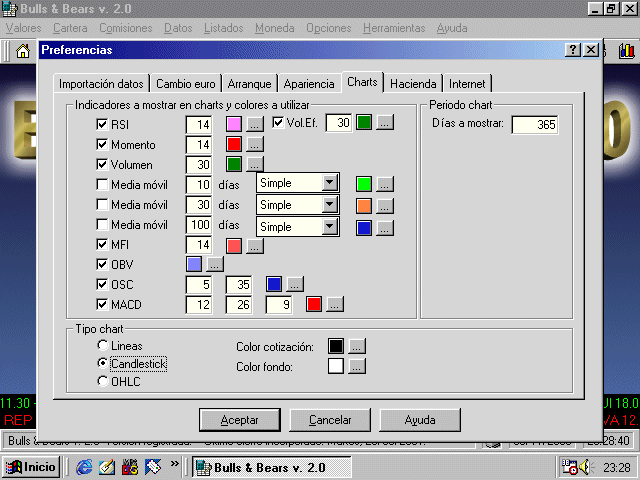
Task: Click the Aceptar button
Action: (x=240, y=420)
